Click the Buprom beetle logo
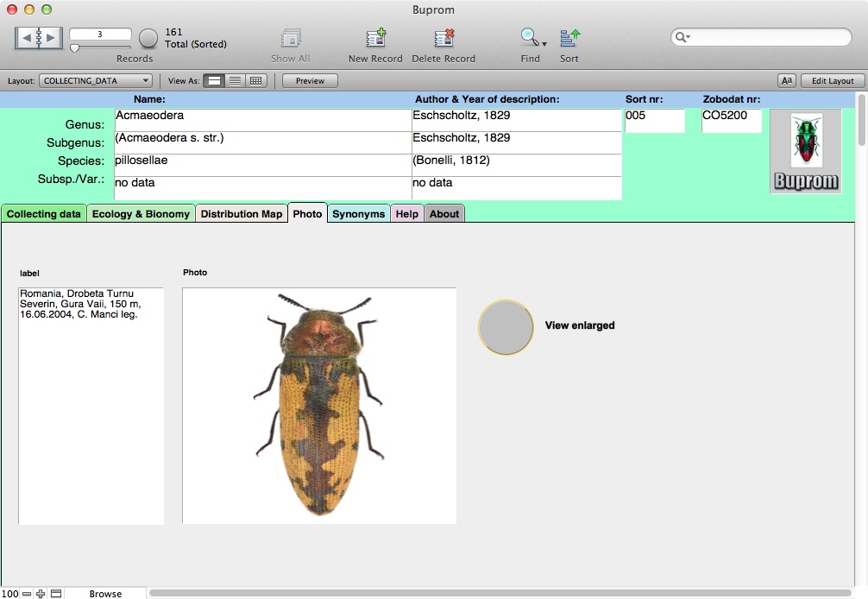868x599 pixels. [x=805, y=151]
